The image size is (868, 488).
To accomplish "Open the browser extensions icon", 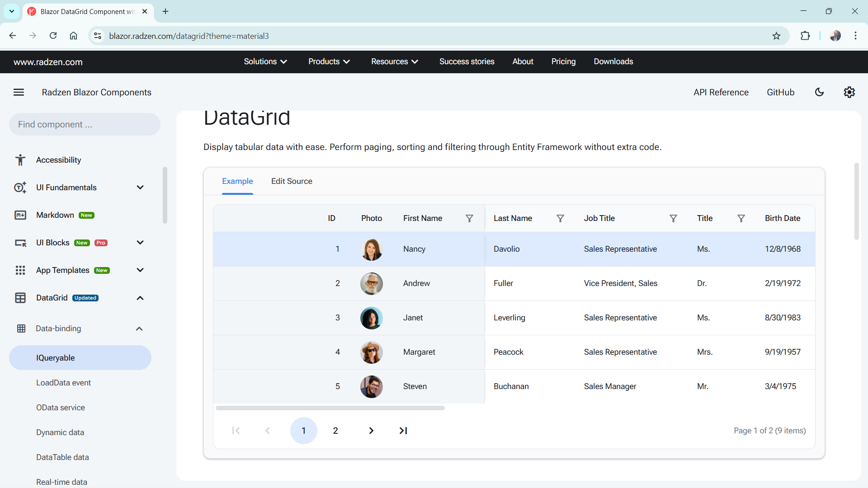I will (x=805, y=36).
